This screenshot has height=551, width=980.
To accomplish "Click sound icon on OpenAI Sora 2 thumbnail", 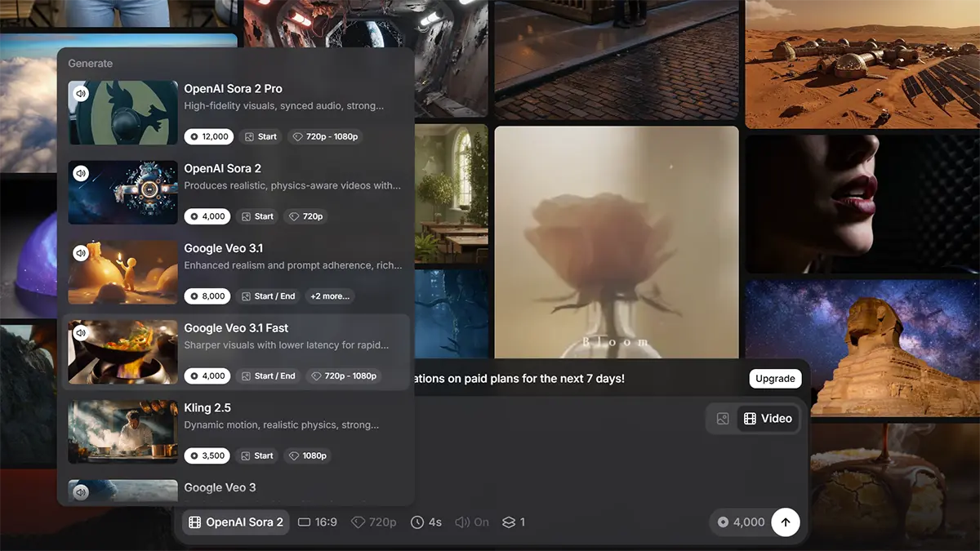I will (x=80, y=173).
